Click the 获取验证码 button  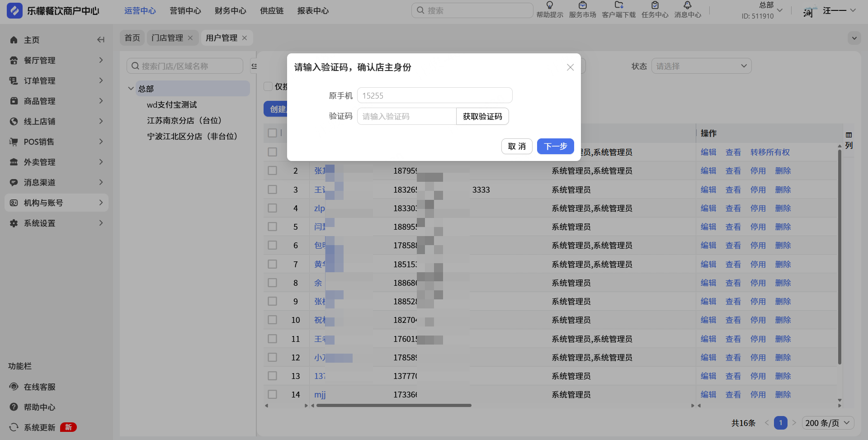coord(482,116)
